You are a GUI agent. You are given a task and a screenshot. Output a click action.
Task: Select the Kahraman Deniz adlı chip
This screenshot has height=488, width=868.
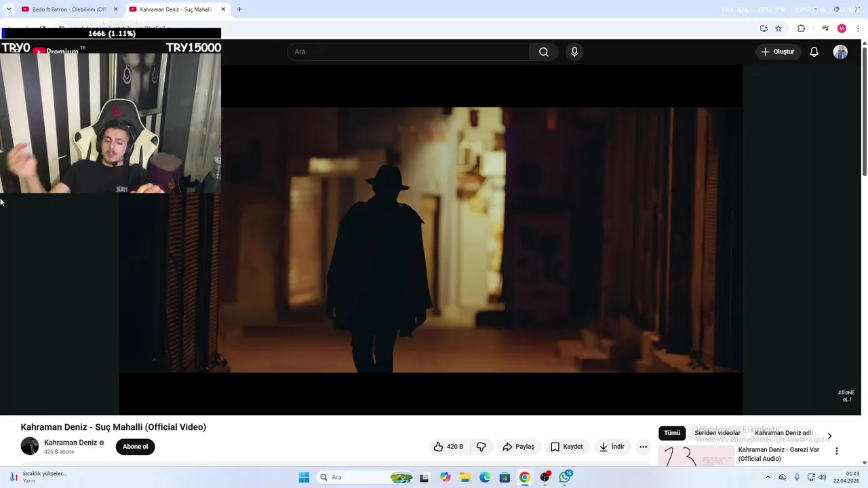(x=783, y=433)
